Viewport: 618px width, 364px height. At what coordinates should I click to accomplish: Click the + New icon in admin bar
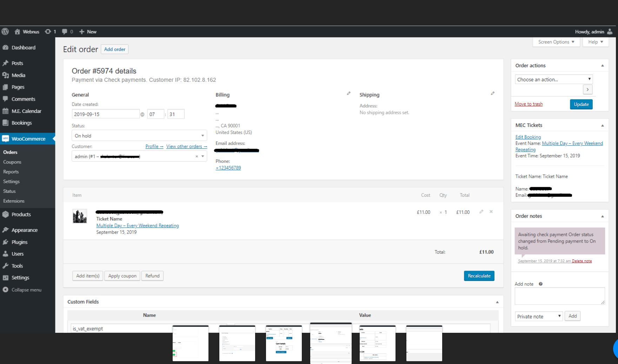[x=81, y=32]
